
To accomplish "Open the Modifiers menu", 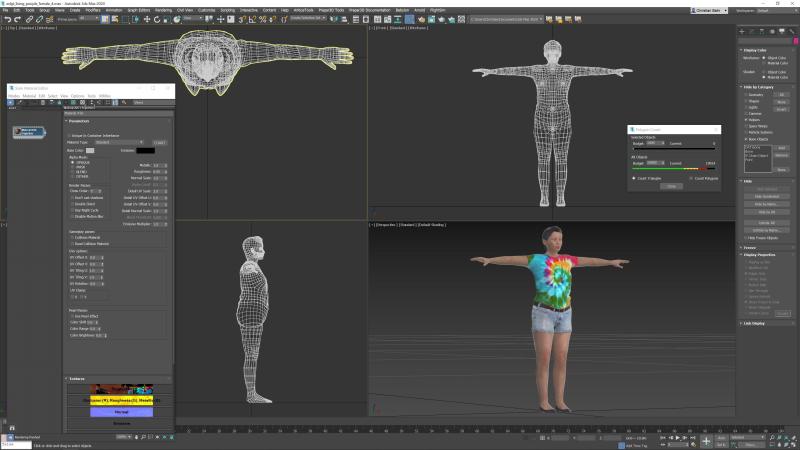I will pos(93,10).
